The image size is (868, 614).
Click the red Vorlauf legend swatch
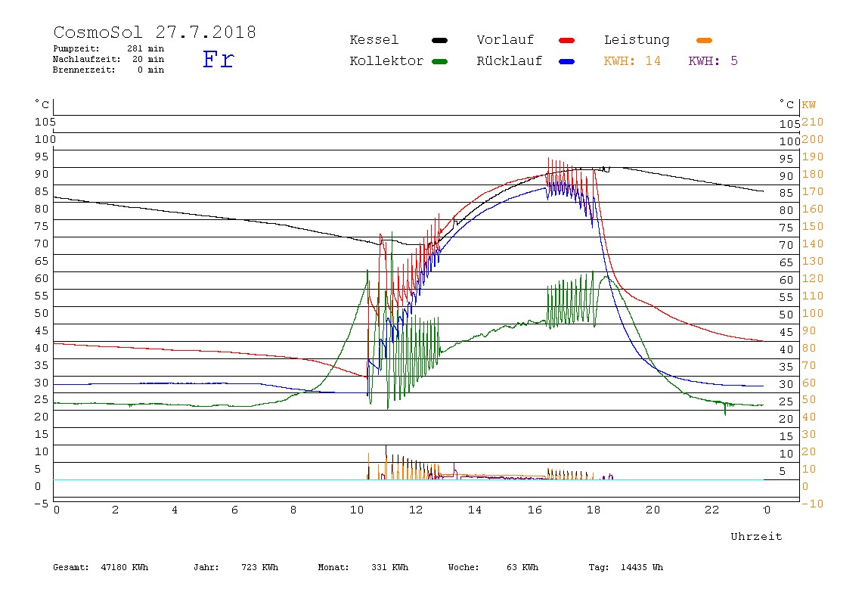click(567, 40)
